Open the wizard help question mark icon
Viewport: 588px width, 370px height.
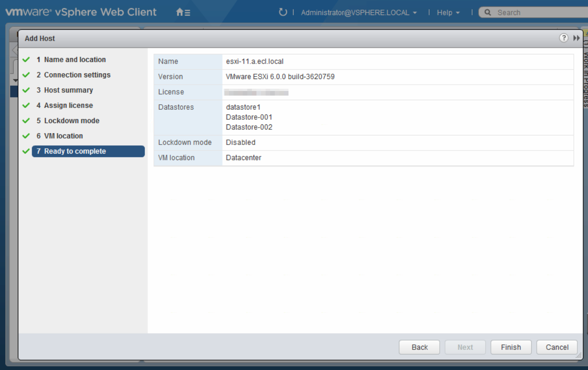(564, 38)
